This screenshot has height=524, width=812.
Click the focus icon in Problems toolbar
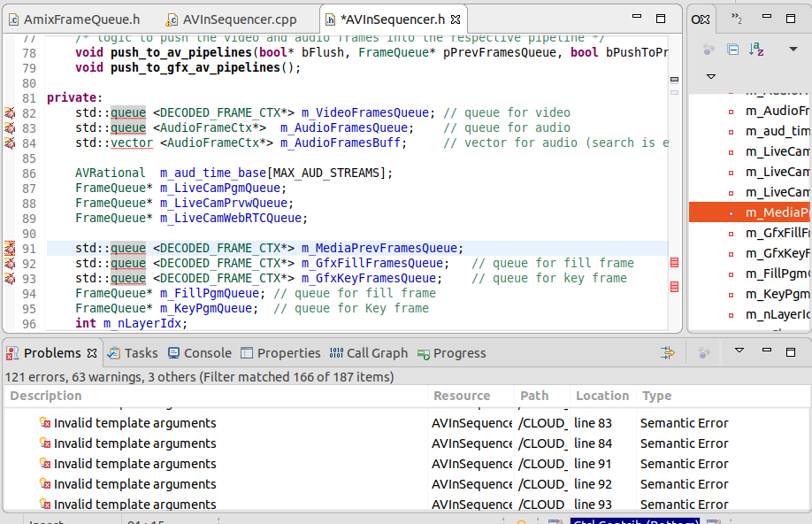tap(704, 353)
